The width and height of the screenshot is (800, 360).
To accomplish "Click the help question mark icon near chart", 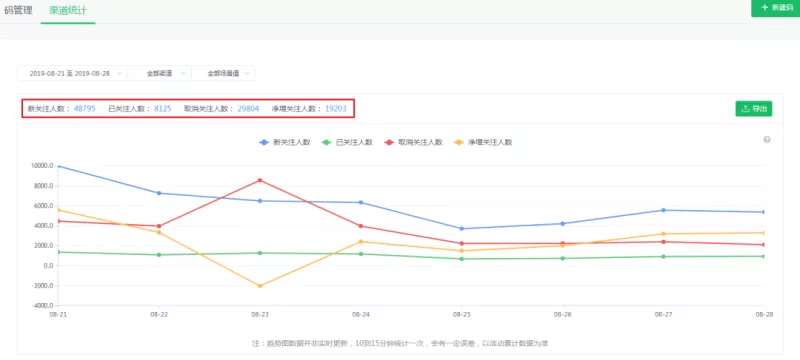I will point(767,140).
